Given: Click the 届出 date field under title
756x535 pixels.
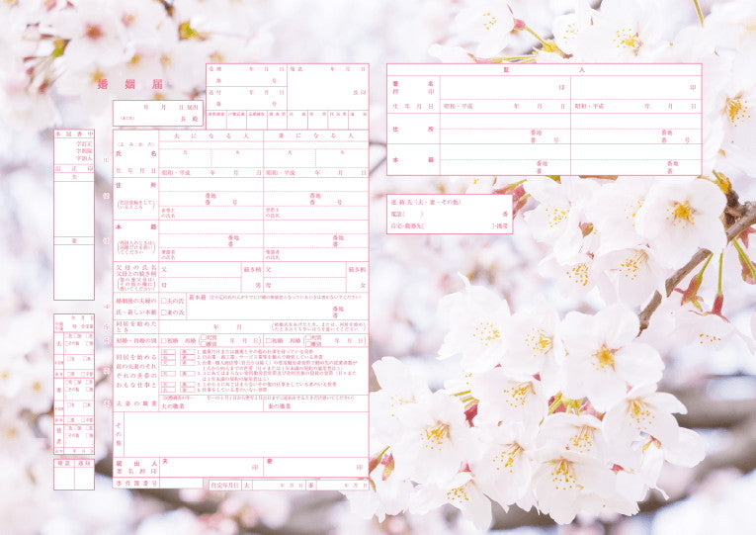Looking at the screenshot, I should pyautogui.click(x=158, y=107).
